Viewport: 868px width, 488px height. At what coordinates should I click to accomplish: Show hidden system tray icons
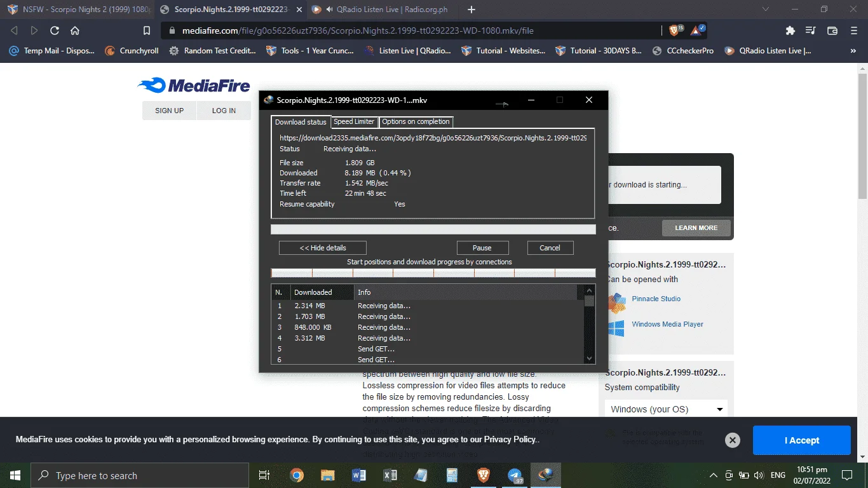[x=714, y=475]
